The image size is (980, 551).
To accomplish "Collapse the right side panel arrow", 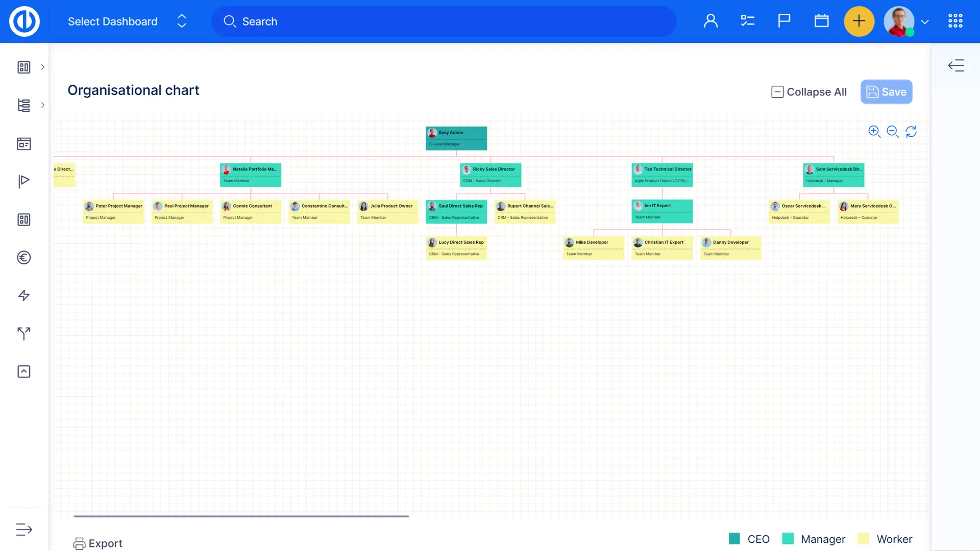I will click(955, 65).
